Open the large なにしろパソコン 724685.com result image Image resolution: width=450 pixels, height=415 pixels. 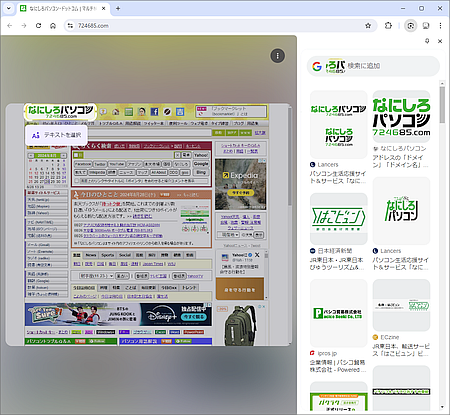(x=401, y=117)
